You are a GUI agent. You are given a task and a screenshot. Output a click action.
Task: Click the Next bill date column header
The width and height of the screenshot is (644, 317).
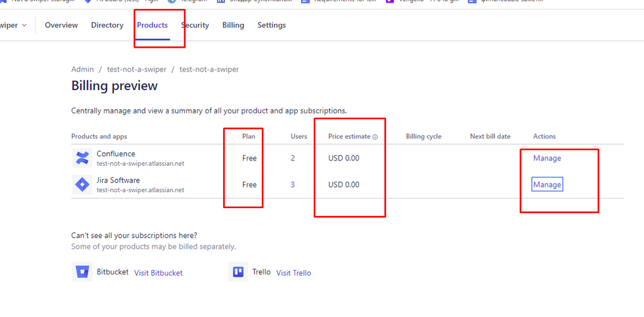point(491,137)
